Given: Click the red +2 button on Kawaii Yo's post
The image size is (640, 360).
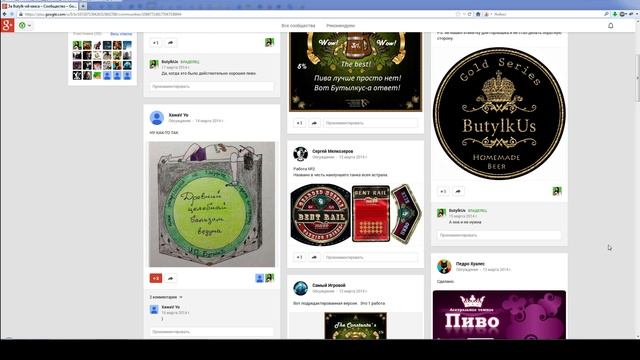Looking at the screenshot, I should point(156,278).
